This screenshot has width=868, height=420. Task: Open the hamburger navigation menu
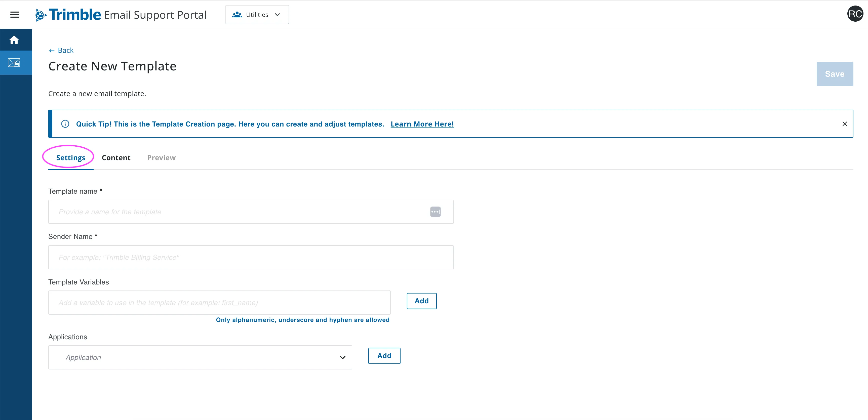pos(15,15)
